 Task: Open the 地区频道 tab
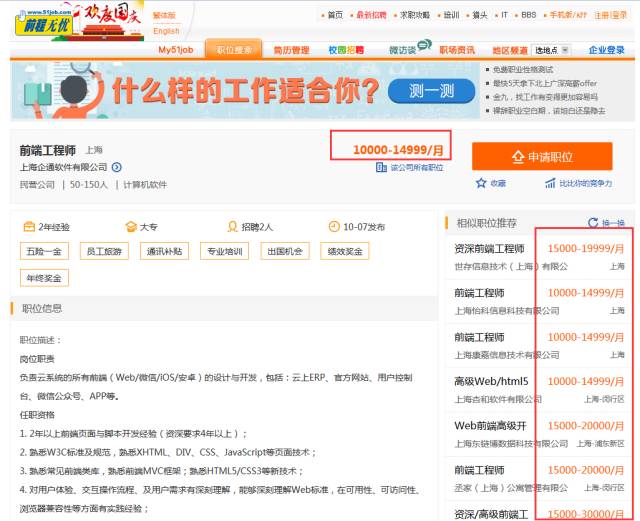[510, 50]
